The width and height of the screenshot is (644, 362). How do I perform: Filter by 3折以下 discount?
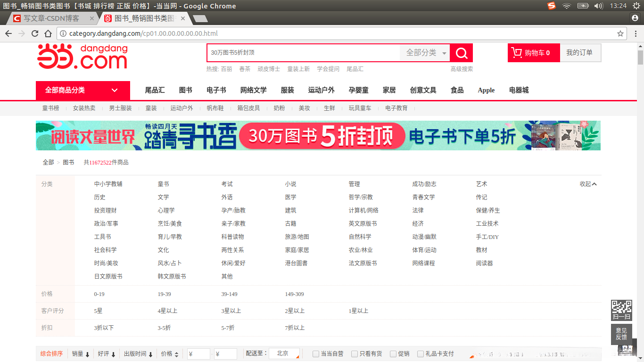104,328
